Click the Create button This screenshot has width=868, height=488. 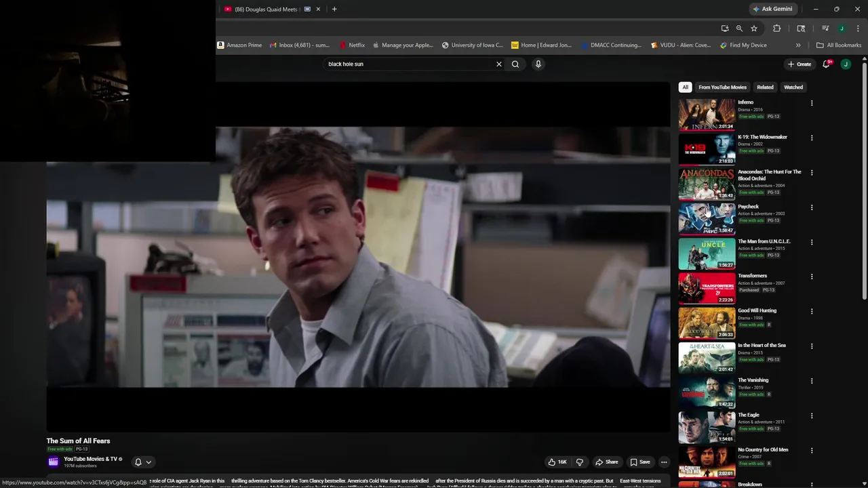click(x=800, y=64)
